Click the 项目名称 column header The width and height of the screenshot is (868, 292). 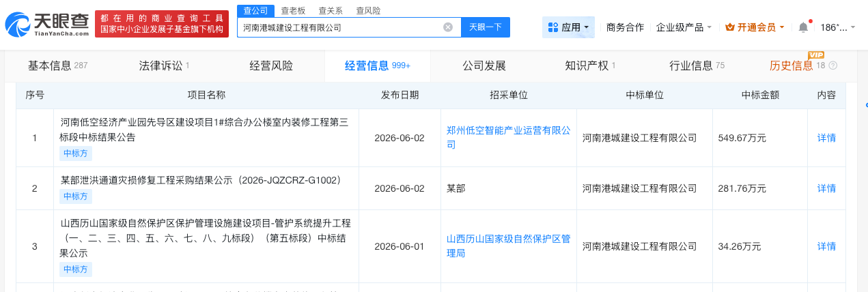pyautogui.click(x=206, y=96)
